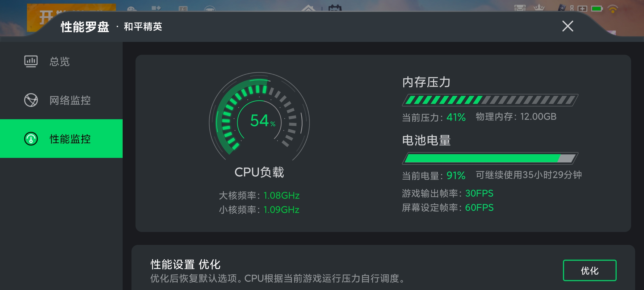Click the 电池电量 green progress bar
This screenshot has width=644, height=290.
point(490,158)
